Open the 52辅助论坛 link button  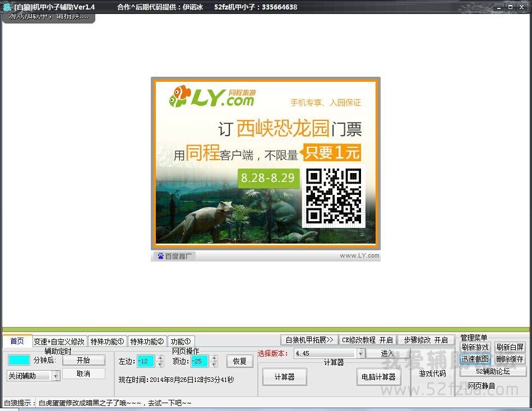[x=493, y=371]
